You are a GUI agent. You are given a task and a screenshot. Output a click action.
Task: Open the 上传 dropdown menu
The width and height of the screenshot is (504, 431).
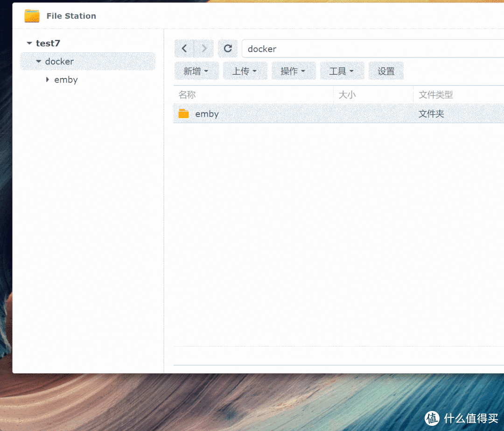pos(245,71)
